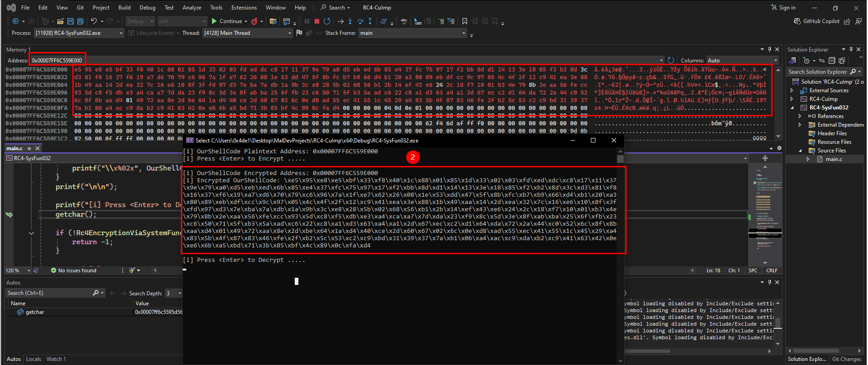Open the Debug menu
868x365 pixels.
pyautogui.click(x=147, y=8)
